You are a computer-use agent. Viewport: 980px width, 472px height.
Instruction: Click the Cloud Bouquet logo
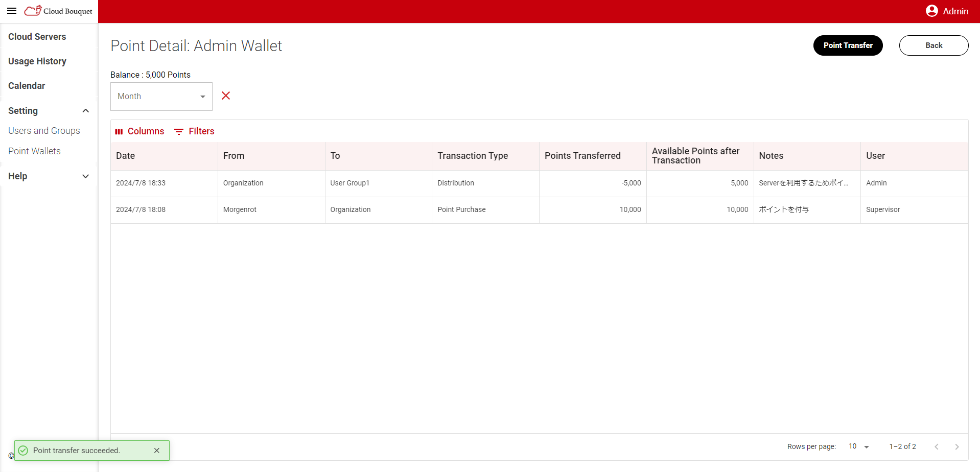[58, 11]
